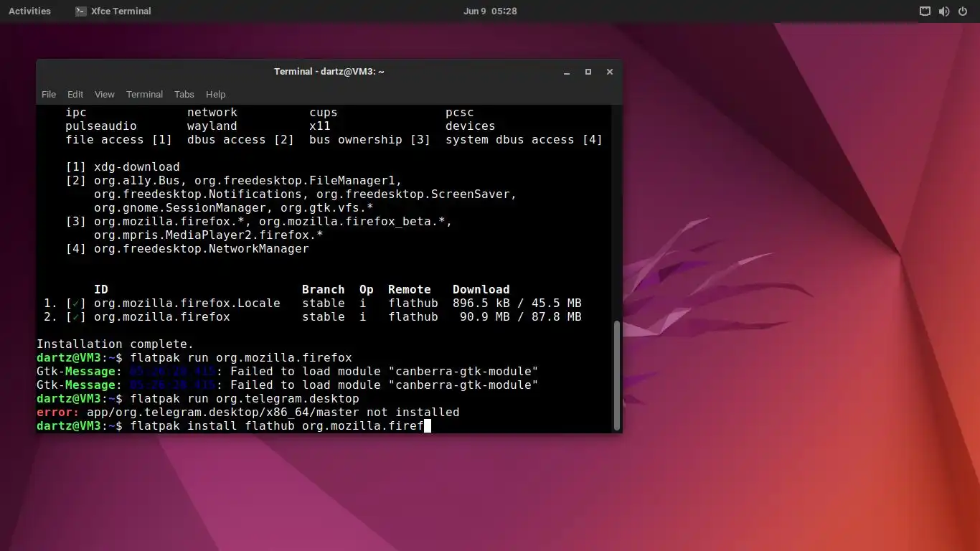This screenshot has height=551, width=980.
Task: Click 'flatpak run org.telegram.desktop' command
Action: tap(245, 399)
